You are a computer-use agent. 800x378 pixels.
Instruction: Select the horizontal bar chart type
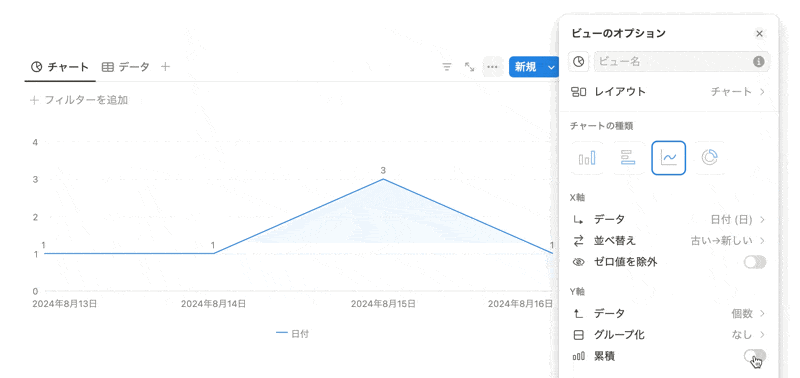(628, 158)
